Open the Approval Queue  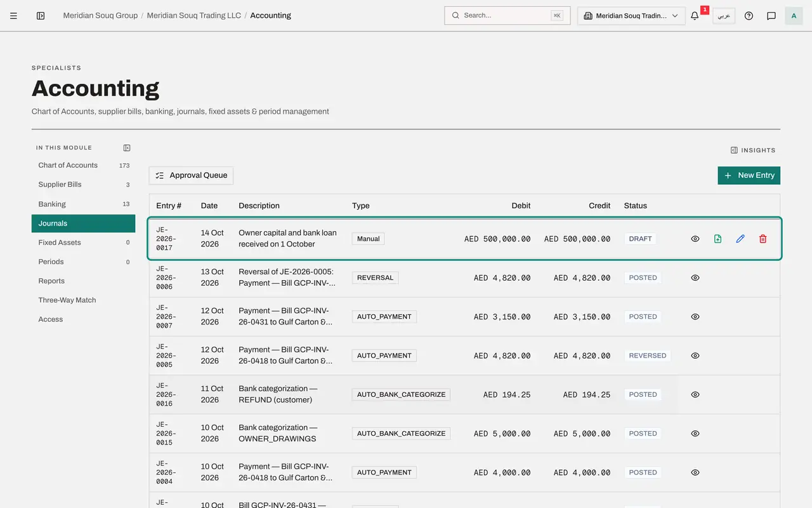click(x=191, y=175)
